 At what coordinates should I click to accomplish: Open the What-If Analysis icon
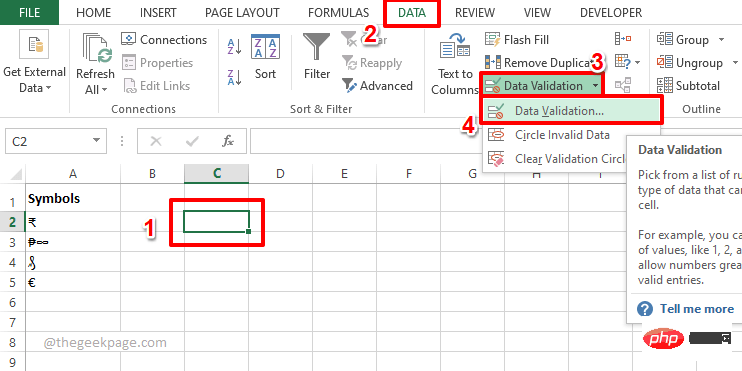click(622, 62)
